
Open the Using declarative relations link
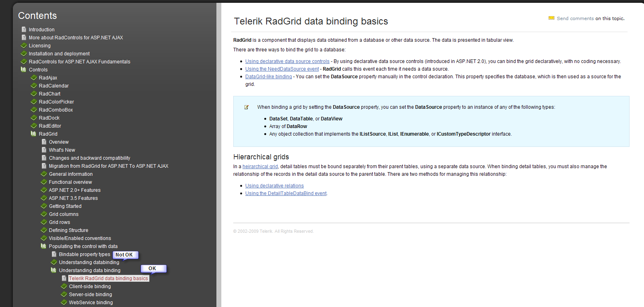click(275, 186)
